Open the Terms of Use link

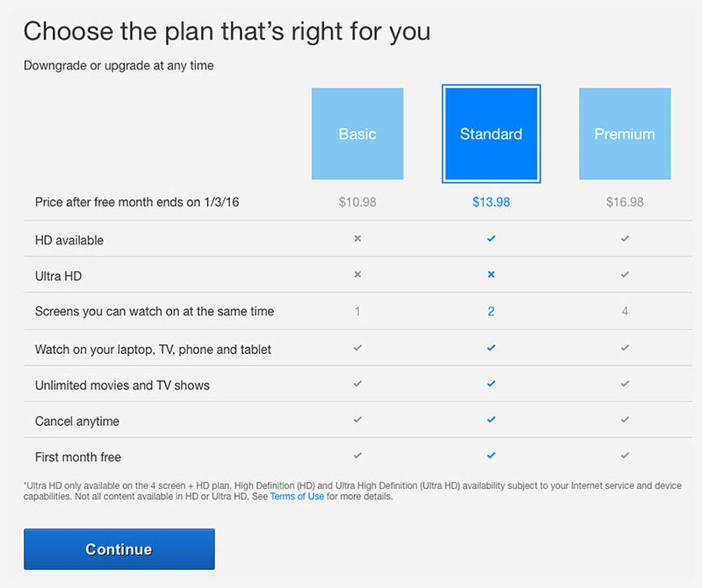[x=297, y=496]
